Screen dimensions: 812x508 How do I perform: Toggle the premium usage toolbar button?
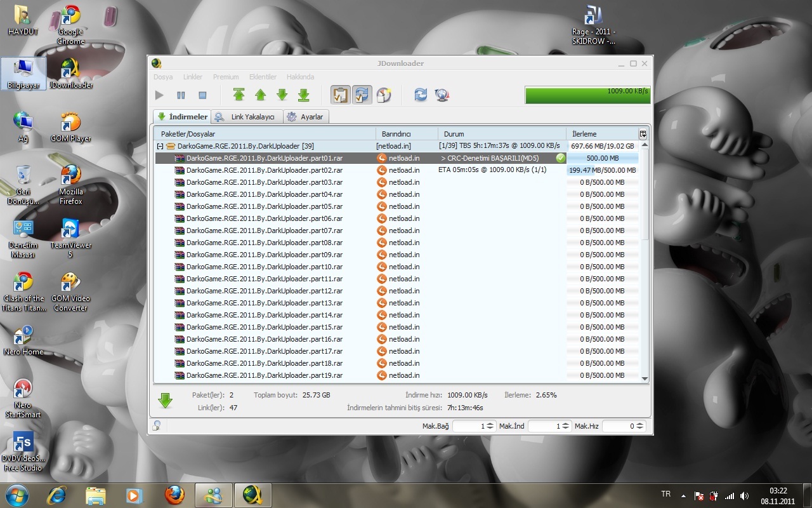pos(384,95)
